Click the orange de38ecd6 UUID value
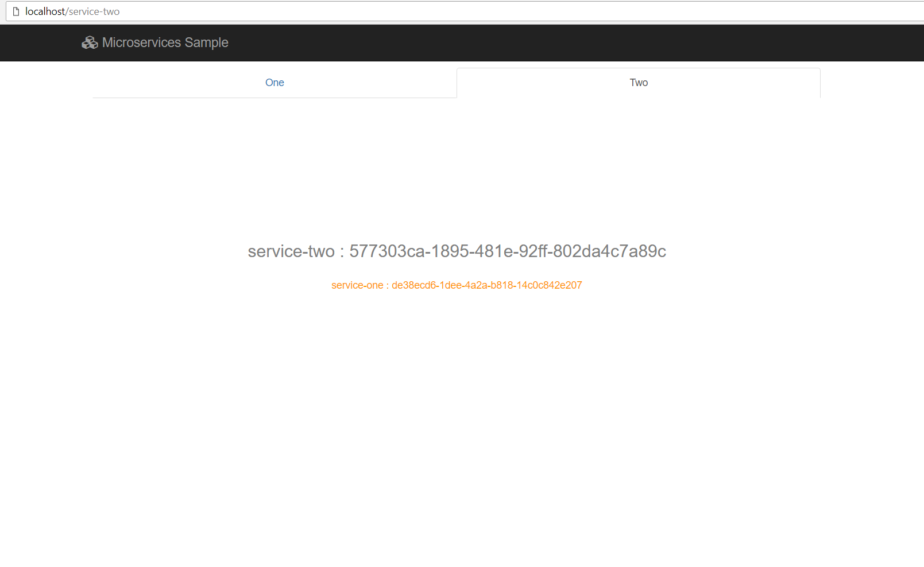The width and height of the screenshot is (924, 567). [x=486, y=285]
